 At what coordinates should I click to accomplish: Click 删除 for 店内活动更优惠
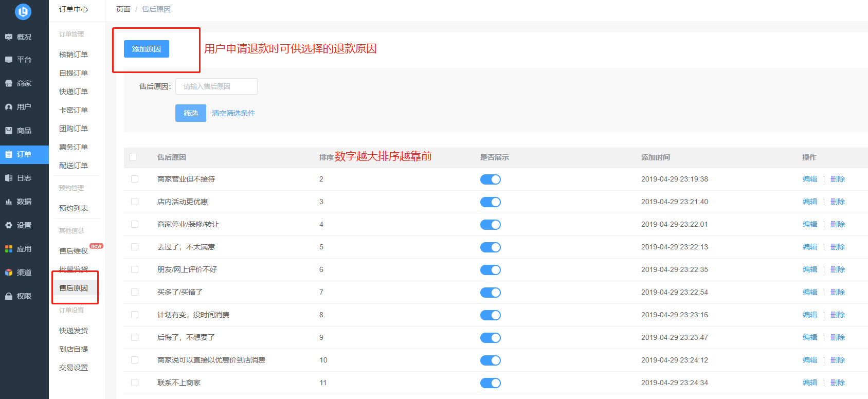[838, 202]
